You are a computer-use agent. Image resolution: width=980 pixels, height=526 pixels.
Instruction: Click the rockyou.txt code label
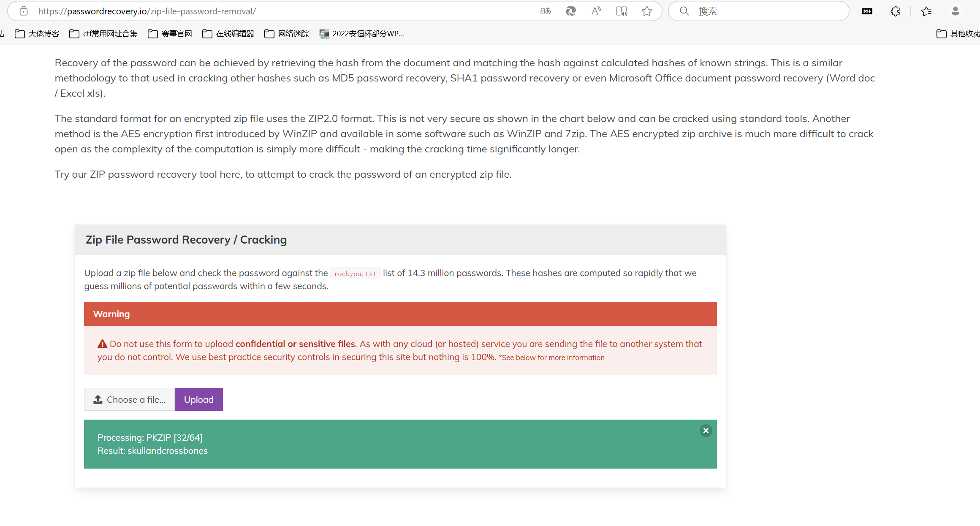[355, 274]
